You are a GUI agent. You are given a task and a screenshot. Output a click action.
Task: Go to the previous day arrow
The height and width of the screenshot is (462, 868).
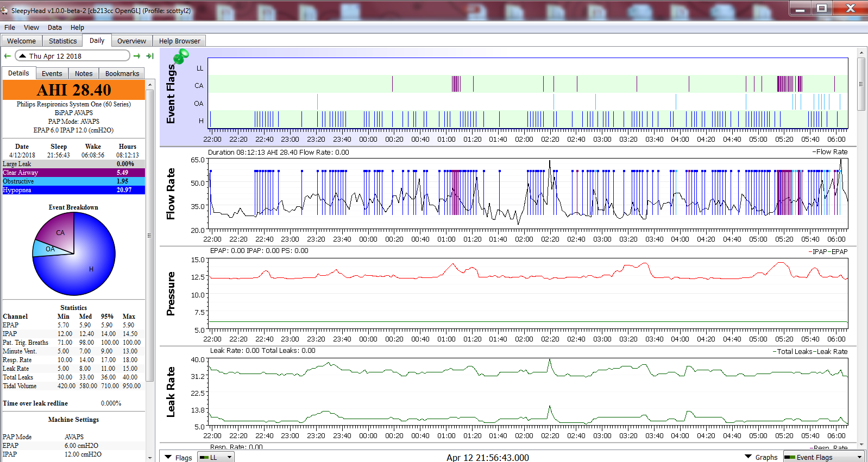click(x=8, y=56)
